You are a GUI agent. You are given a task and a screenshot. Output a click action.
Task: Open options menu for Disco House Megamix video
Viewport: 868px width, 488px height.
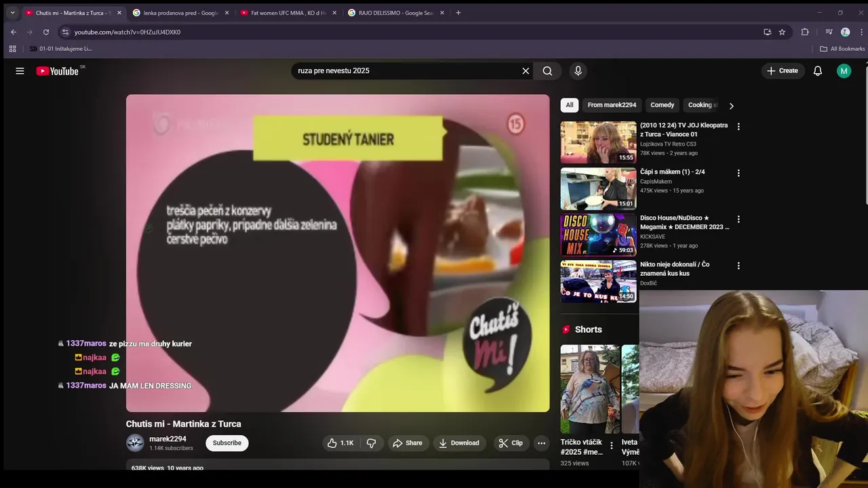738,219
